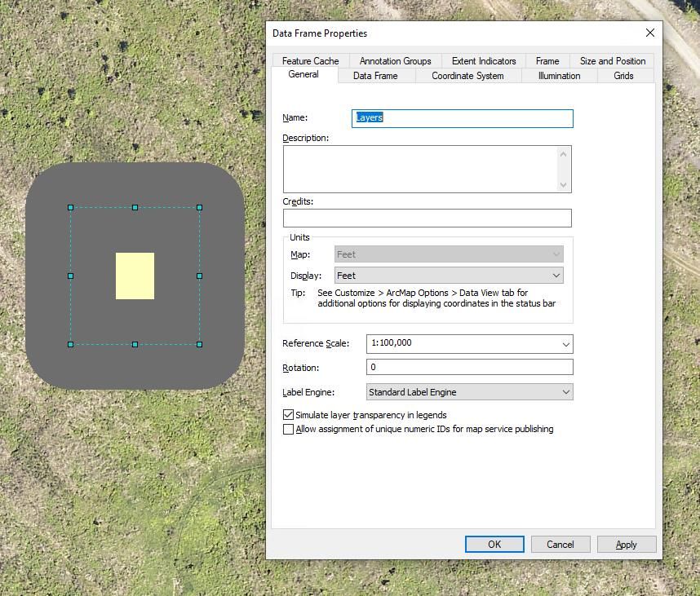This screenshot has height=596, width=700.
Task: Close the Data Frame Properties dialog
Action: point(650,33)
